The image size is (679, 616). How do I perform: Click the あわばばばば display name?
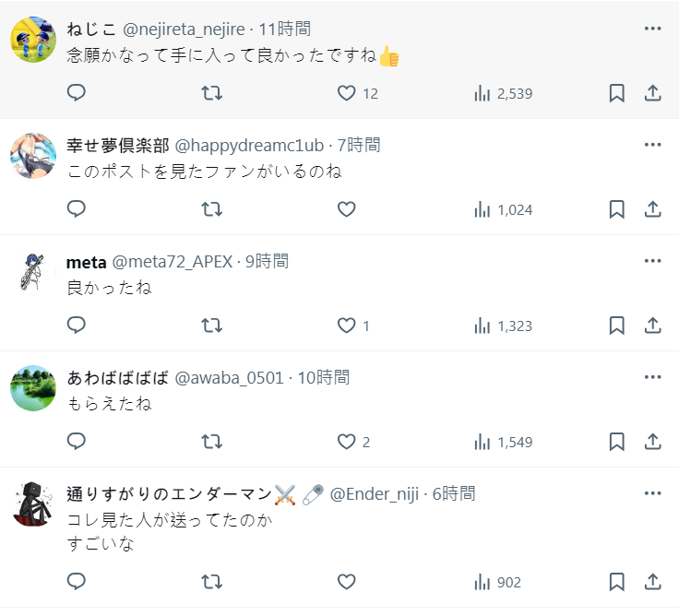point(118,378)
